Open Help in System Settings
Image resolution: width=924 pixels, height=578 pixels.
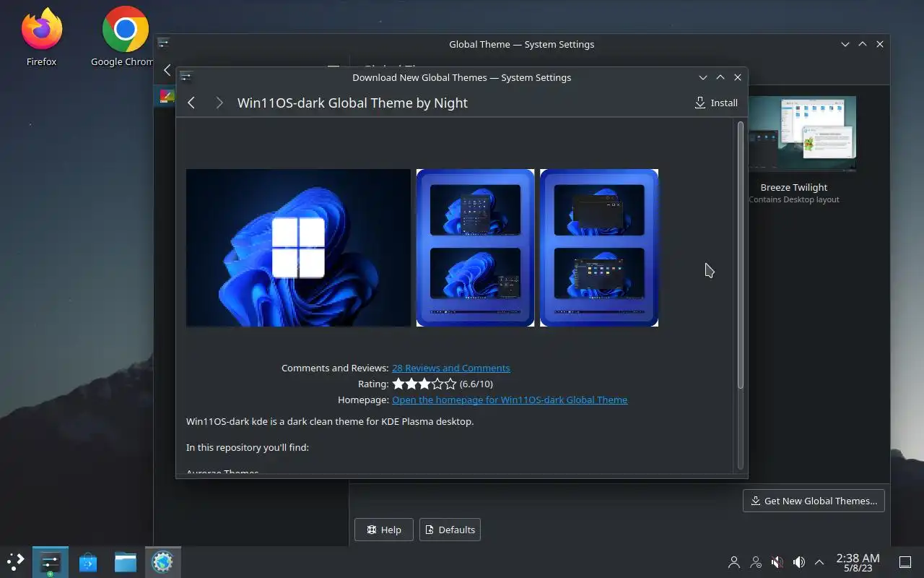[383, 530]
